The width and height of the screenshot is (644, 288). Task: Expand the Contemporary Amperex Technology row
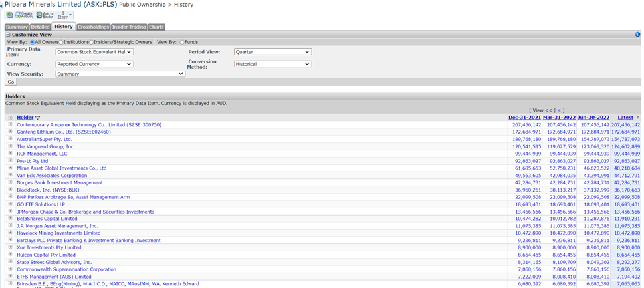10,124
